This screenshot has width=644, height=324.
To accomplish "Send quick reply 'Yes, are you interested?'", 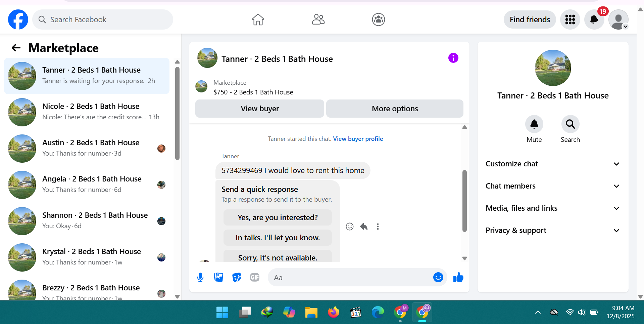I will pos(278,217).
